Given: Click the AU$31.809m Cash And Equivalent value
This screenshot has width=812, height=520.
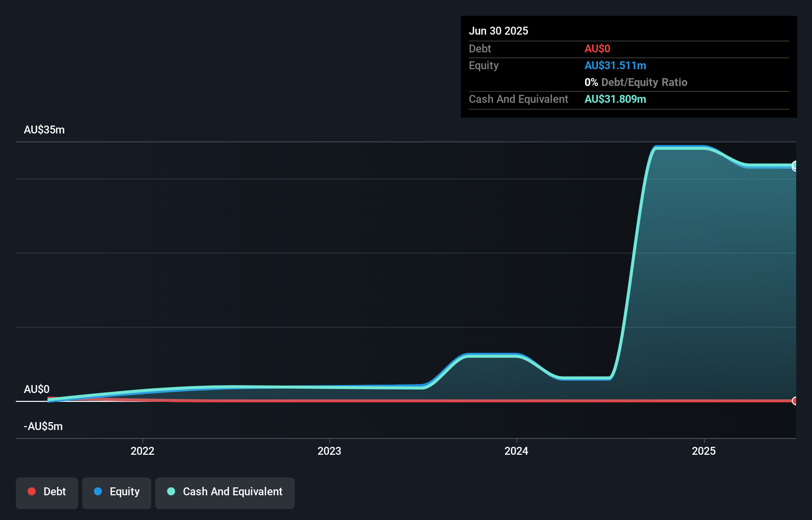Looking at the screenshot, I should tap(615, 99).
